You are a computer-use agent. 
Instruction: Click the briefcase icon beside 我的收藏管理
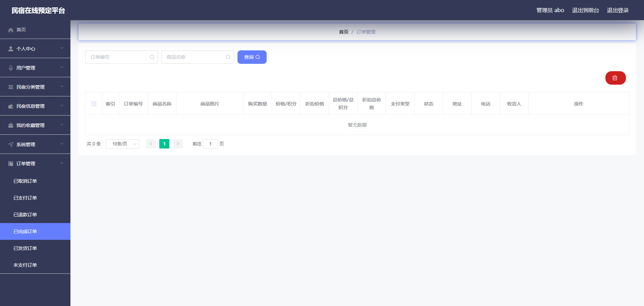click(11, 126)
